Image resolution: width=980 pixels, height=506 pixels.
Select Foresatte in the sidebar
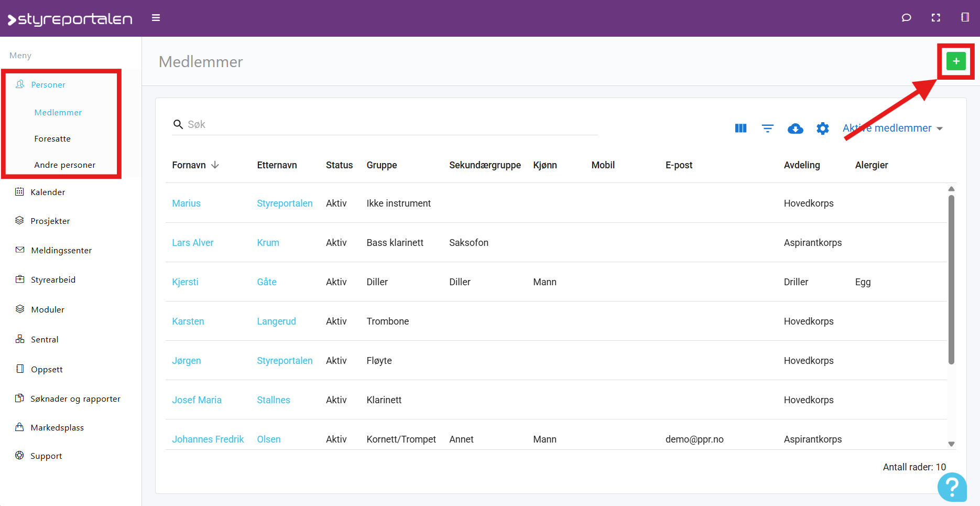(x=52, y=139)
